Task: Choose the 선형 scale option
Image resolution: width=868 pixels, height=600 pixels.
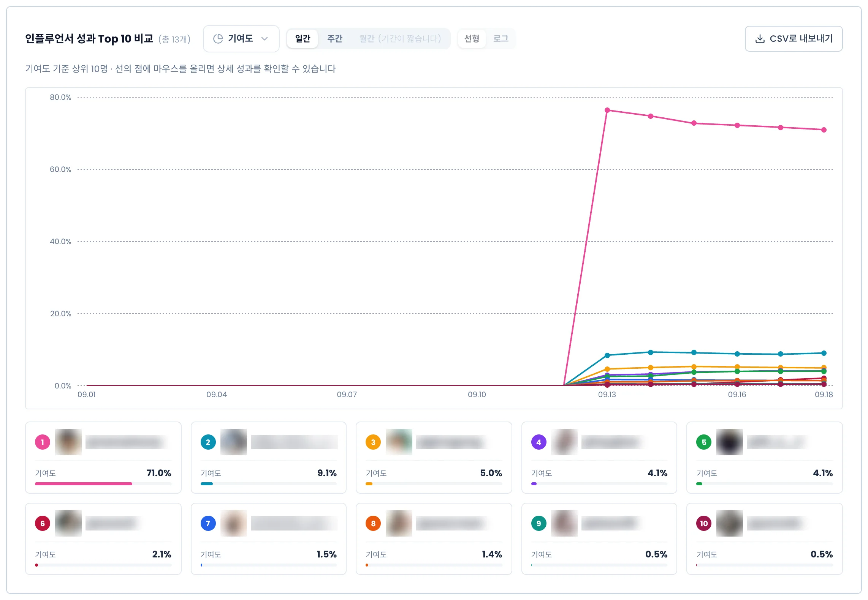Action: (x=472, y=39)
